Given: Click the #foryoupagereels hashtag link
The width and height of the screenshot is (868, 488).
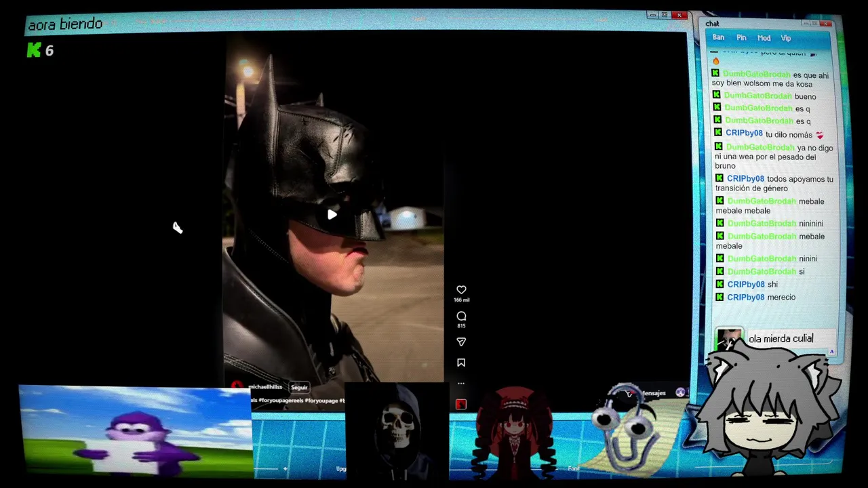Looking at the screenshot, I should (281, 401).
